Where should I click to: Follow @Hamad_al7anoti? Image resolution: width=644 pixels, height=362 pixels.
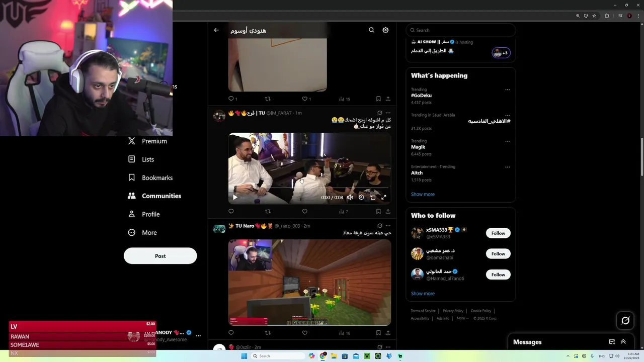[x=498, y=275]
